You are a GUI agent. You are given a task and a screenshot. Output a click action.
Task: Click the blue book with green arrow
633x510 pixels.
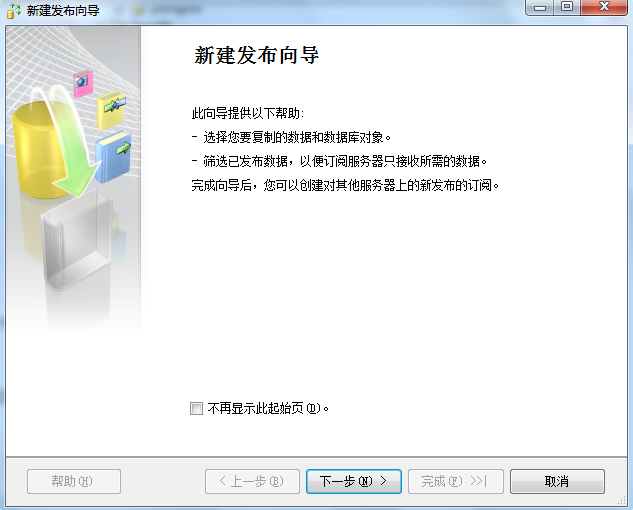113,157
